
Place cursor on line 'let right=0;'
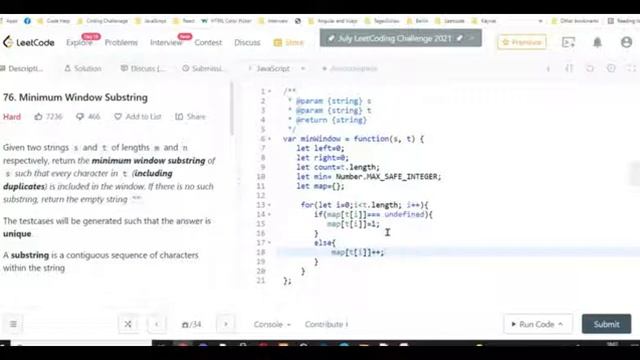pos(322,158)
